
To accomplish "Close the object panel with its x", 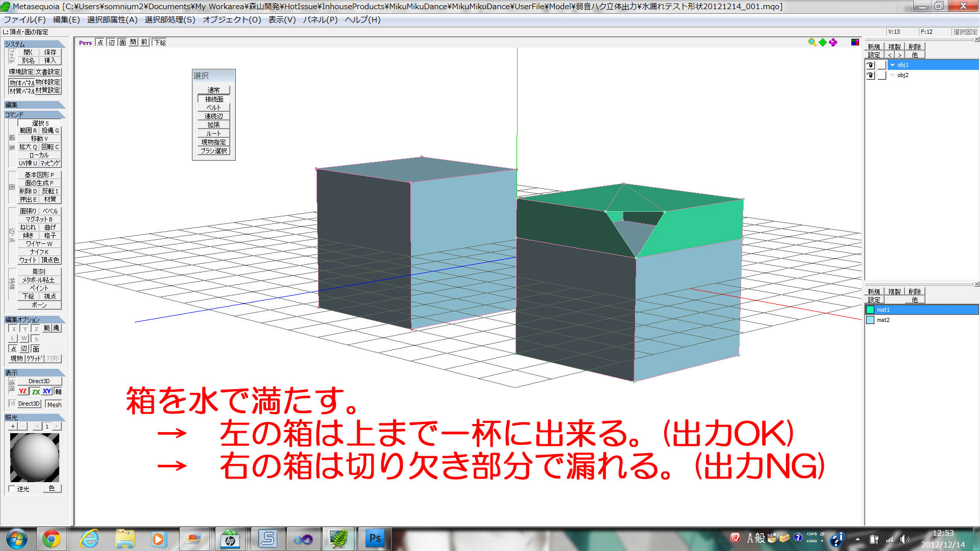I will pos(976,39).
